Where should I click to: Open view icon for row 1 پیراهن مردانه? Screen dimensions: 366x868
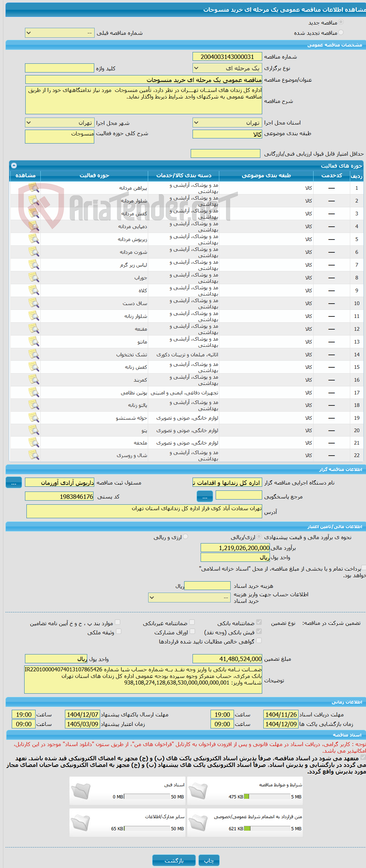pos(34,188)
